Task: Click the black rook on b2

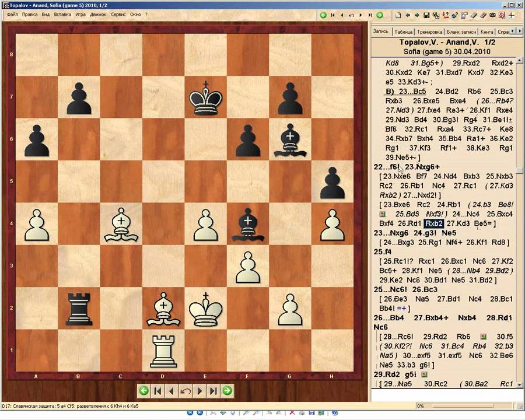Action: click(78, 307)
